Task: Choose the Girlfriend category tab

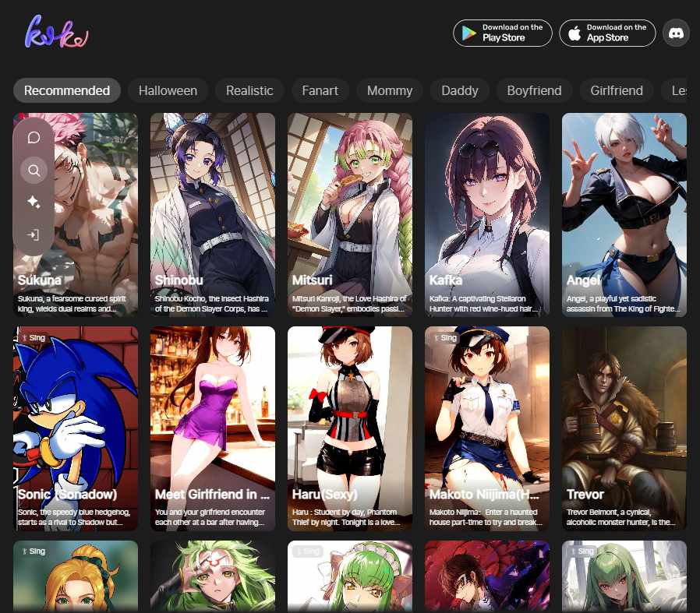Action: pos(616,90)
